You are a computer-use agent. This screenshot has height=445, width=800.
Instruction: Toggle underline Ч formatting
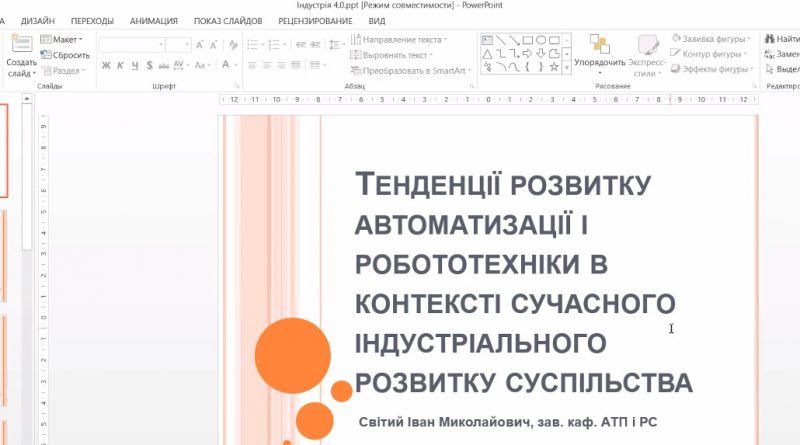(133, 66)
